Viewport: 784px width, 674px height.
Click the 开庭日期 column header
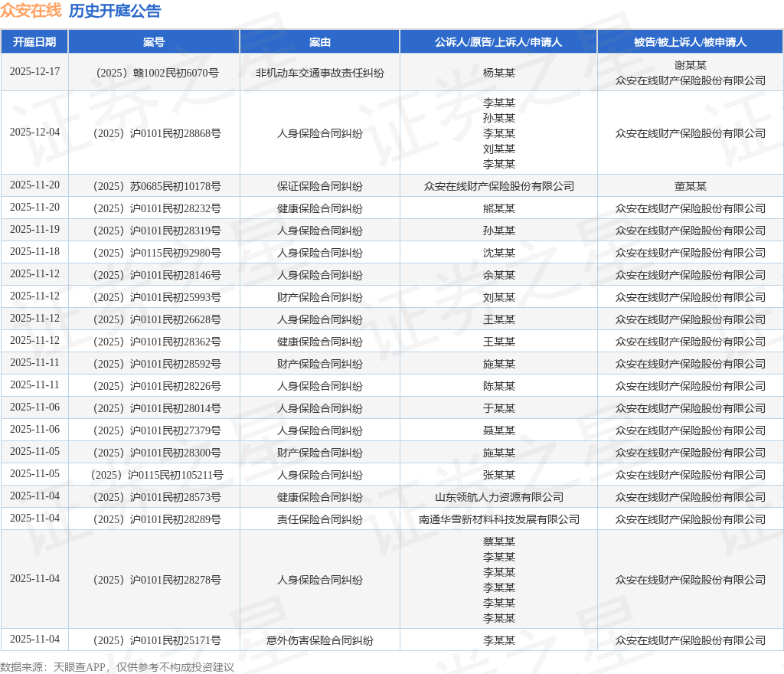[34, 42]
